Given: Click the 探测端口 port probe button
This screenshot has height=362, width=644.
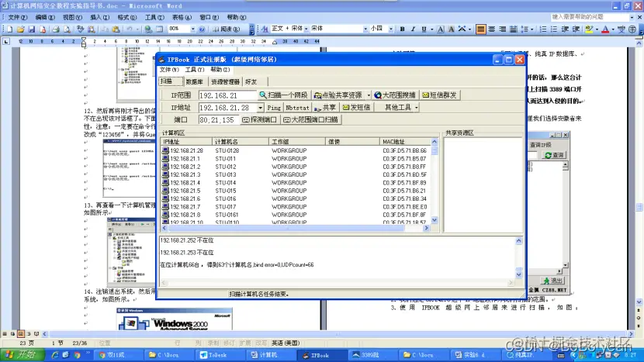Looking at the screenshot, I should coord(260,119).
